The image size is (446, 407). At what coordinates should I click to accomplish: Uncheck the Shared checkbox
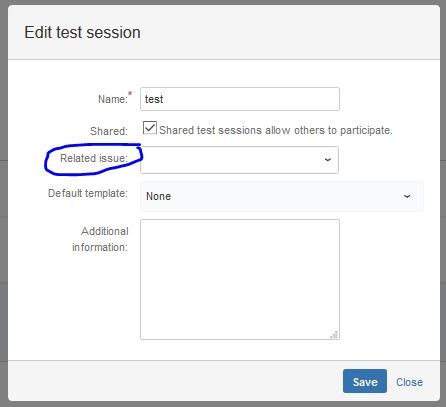click(150, 128)
